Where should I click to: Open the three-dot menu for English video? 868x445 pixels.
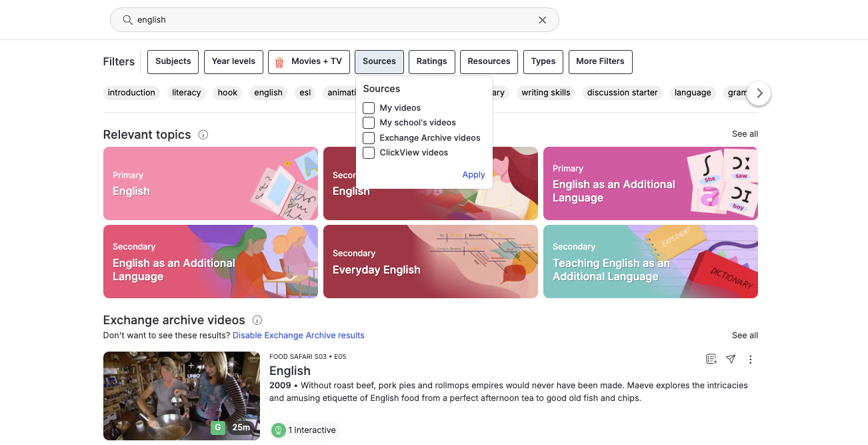[750, 359]
